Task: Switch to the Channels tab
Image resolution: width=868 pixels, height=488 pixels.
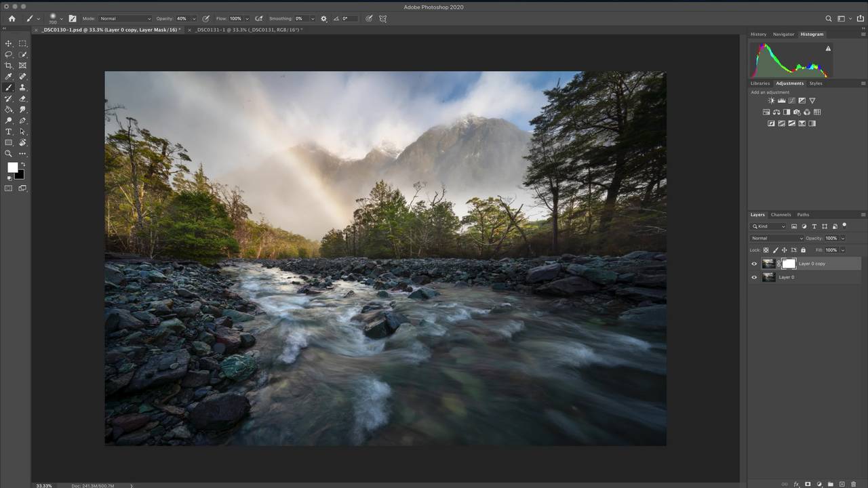Action: [x=781, y=215]
